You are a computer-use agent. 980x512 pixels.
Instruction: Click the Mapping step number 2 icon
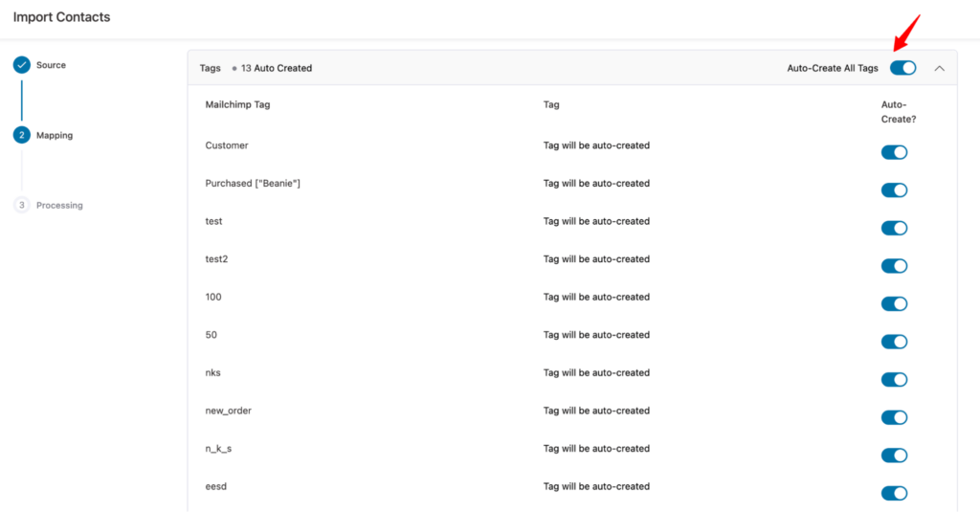pyautogui.click(x=21, y=135)
